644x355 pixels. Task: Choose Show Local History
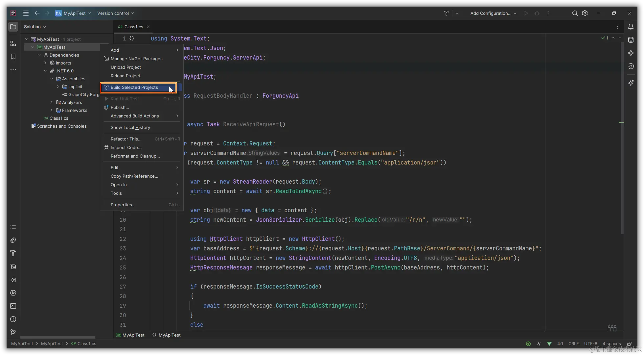tap(141, 127)
